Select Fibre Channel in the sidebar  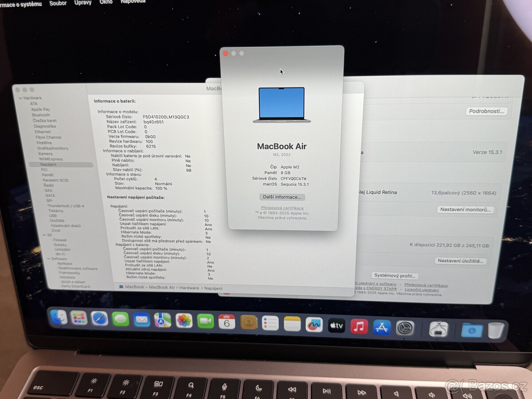click(x=48, y=137)
